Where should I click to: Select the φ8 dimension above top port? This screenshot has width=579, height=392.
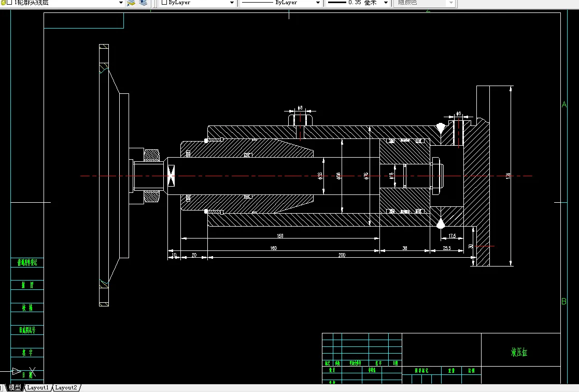[300, 108]
